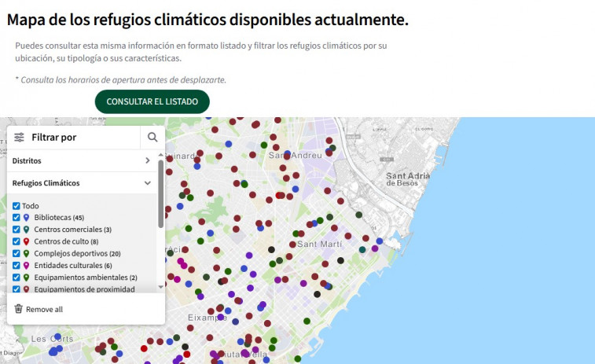Viewport: 595px width, 364px height.
Task: Click the Remove all button
Action: pyautogui.click(x=39, y=309)
